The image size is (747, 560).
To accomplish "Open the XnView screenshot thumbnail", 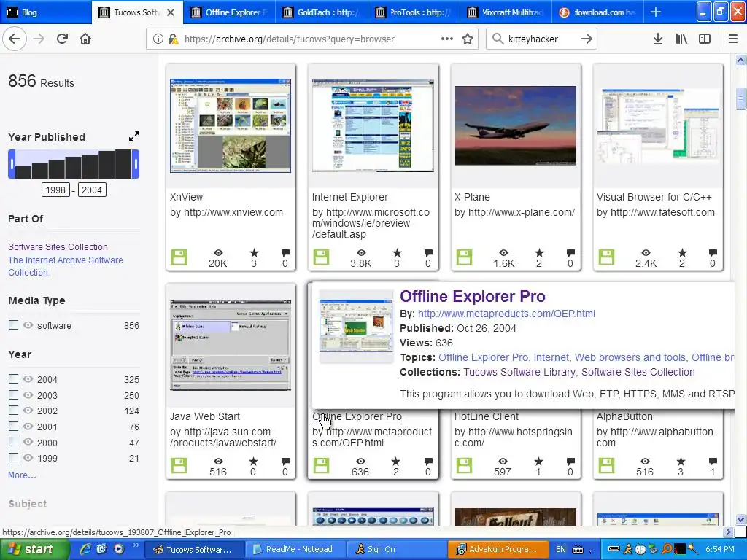I will pos(231,125).
